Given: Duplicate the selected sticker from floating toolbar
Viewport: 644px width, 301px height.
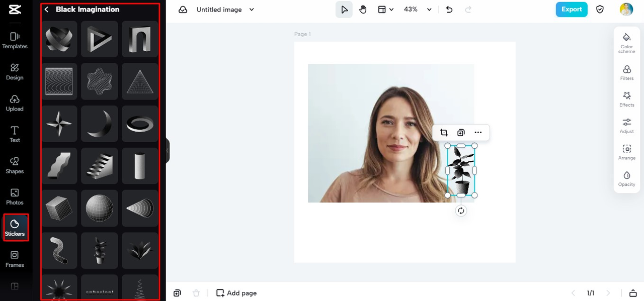Looking at the screenshot, I should (x=461, y=133).
